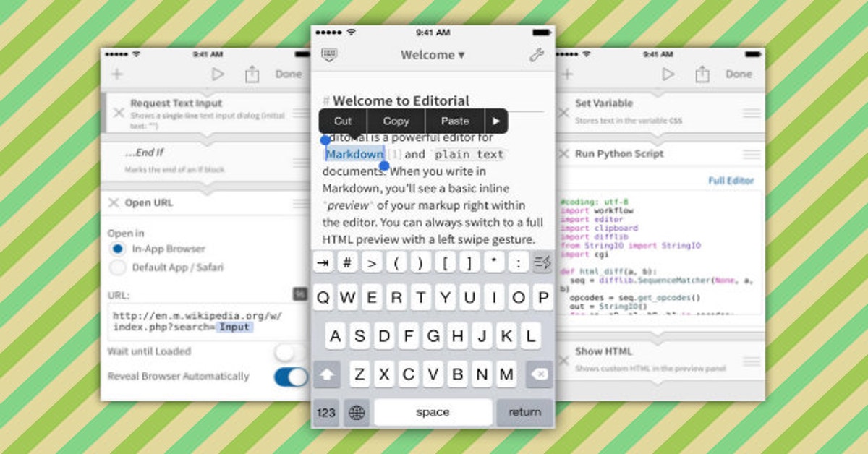Click the Input variable token in URL
This screenshot has width=868, height=454.
[234, 327]
